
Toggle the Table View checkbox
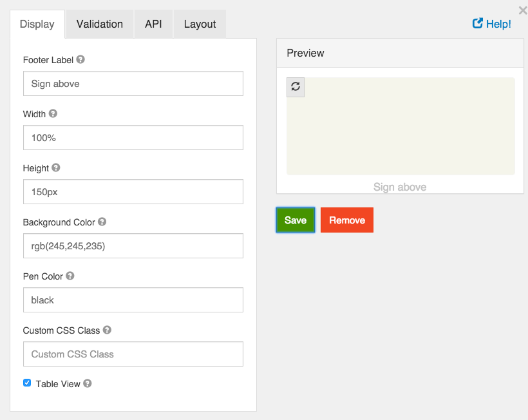pos(27,383)
